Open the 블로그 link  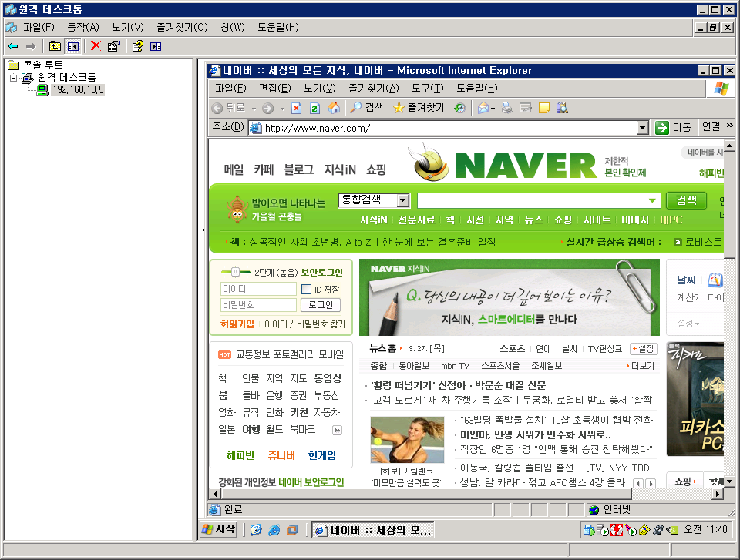(x=298, y=169)
